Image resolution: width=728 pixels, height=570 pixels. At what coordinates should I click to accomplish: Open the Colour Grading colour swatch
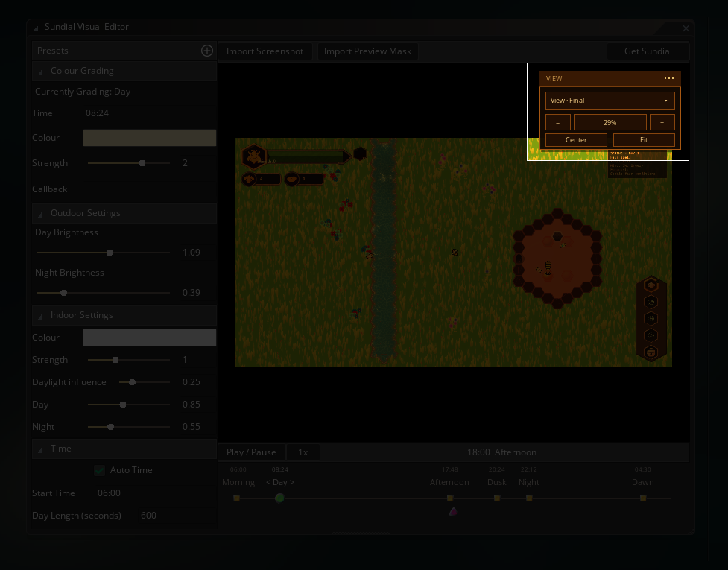[150, 138]
